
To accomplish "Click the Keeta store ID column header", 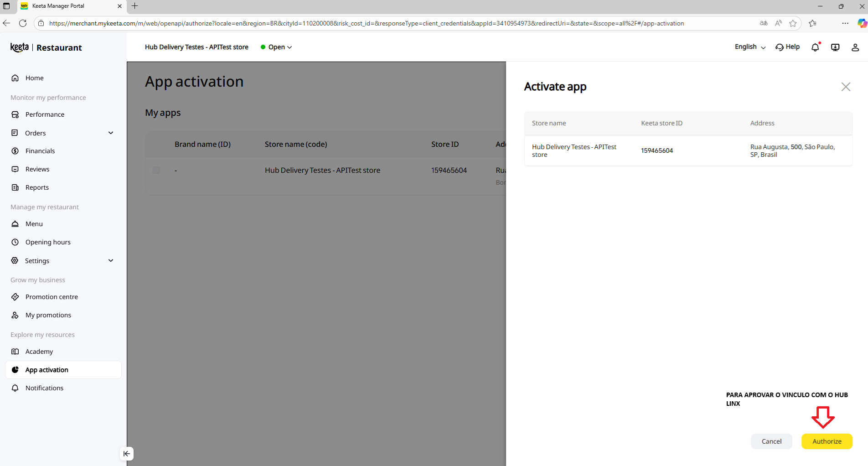I will [x=661, y=123].
